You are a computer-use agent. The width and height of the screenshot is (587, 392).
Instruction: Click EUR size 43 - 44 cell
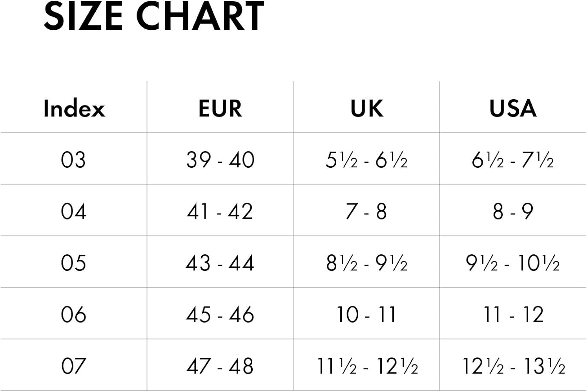tap(220, 263)
